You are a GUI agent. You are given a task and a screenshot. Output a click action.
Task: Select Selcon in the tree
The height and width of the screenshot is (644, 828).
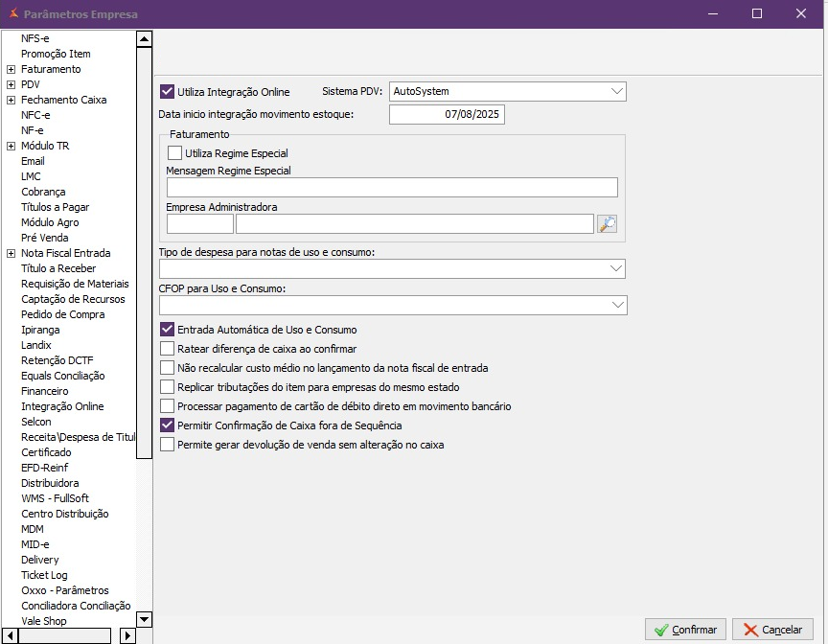pos(35,422)
